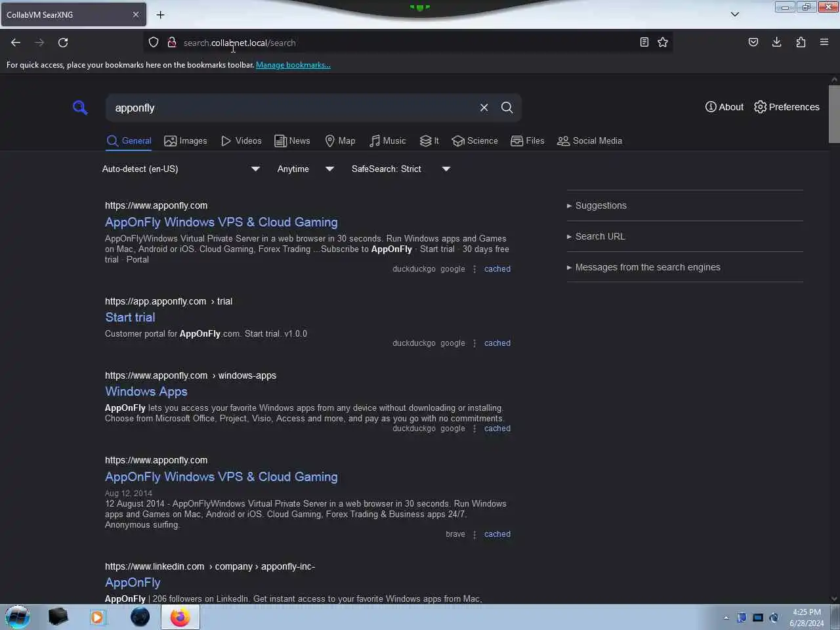840x630 pixels.
Task: Click the insecure connection lock icon
Action: pos(171,43)
